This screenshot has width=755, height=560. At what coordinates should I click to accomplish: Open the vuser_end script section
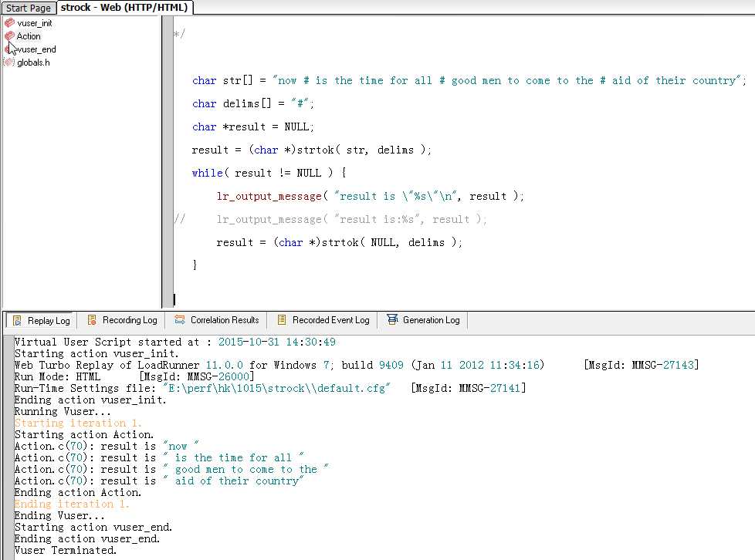point(36,49)
